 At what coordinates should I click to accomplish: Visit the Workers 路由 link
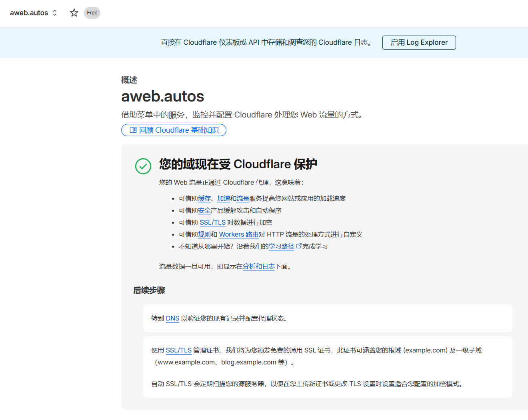[239, 235]
